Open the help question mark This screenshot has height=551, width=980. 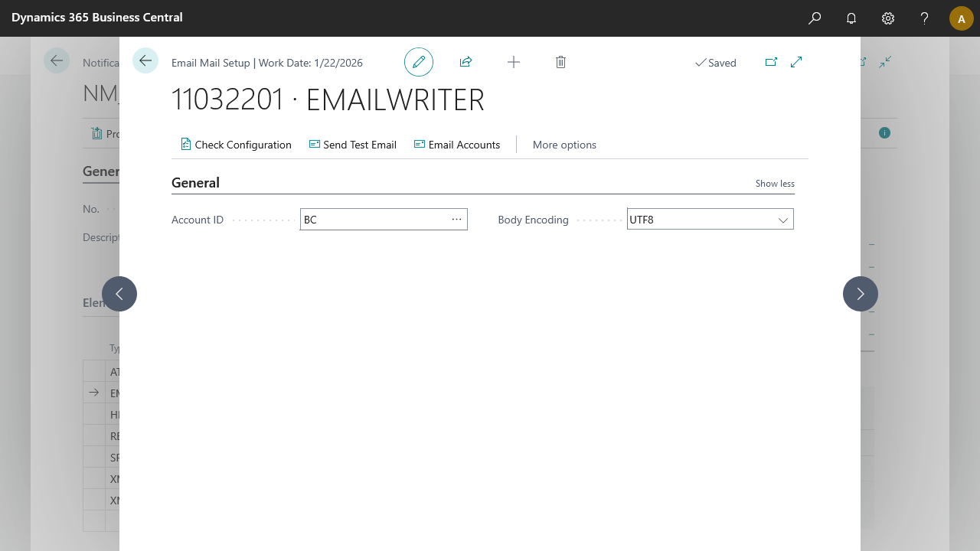925,18
